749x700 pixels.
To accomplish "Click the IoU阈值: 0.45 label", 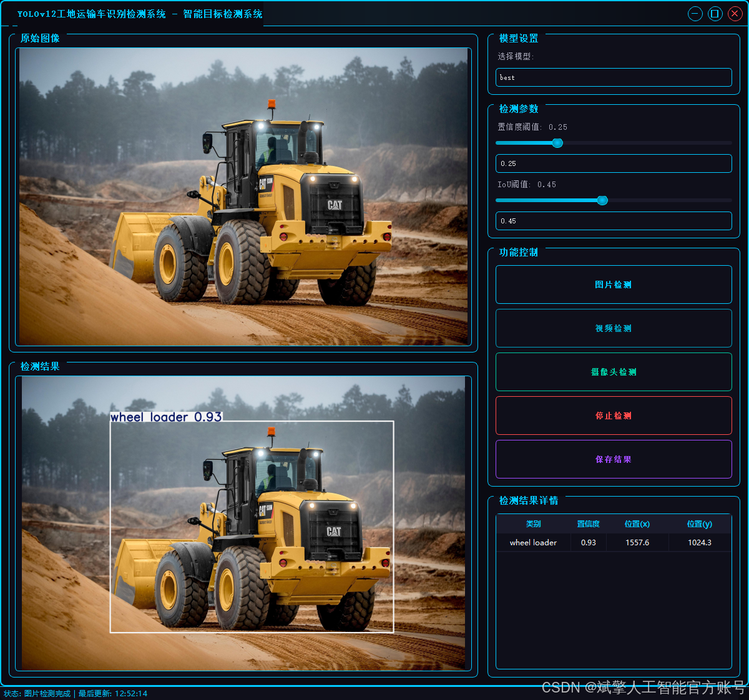I will [x=527, y=184].
